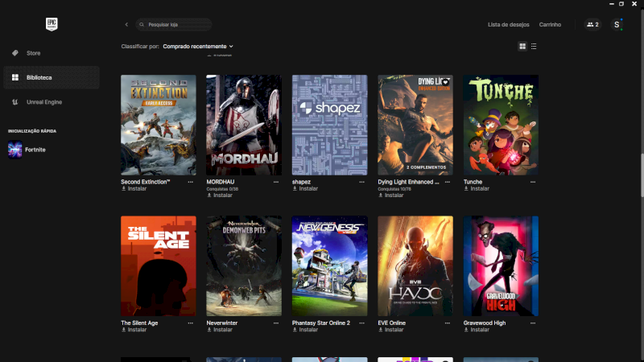The height and width of the screenshot is (362, 644).
Task: Install Neverwinter
Action: coord(220,330)
